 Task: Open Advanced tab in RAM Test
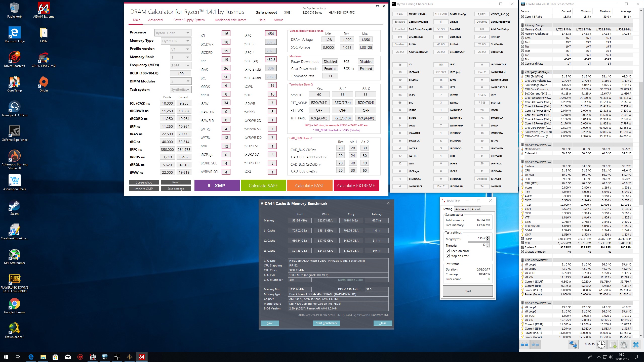[x=462, y=209]
